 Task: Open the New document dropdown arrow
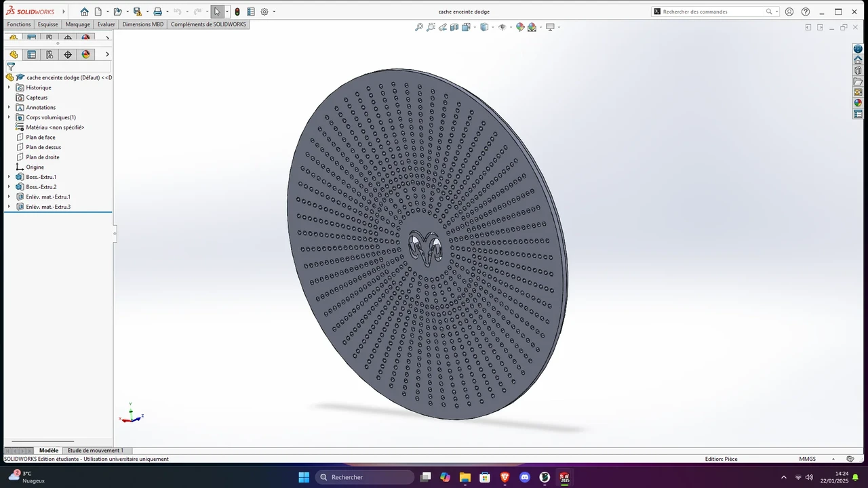pyautogui.click(x=107, y=12)
